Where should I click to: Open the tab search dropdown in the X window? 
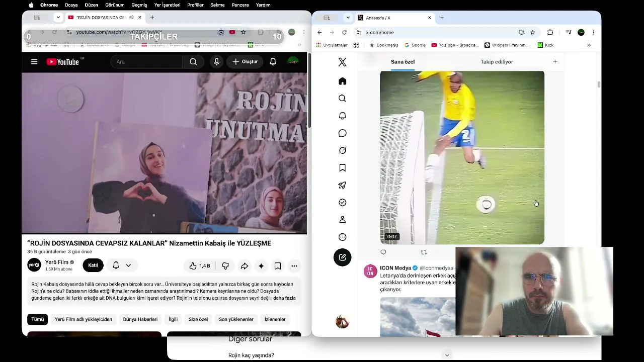pos(348,18)
